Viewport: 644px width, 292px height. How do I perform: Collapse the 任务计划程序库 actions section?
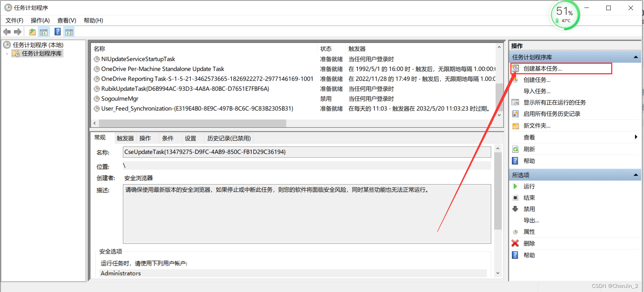tap(636, 57)
